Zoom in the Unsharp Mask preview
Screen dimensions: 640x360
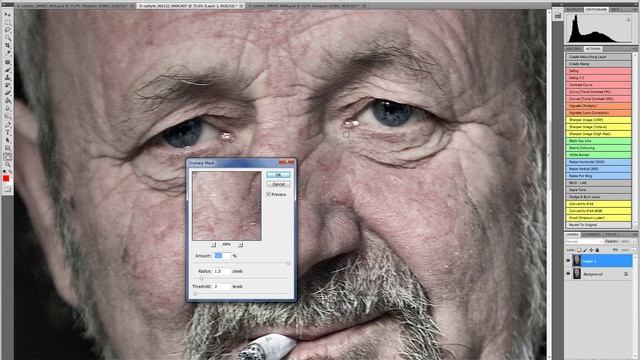point(240,244)
